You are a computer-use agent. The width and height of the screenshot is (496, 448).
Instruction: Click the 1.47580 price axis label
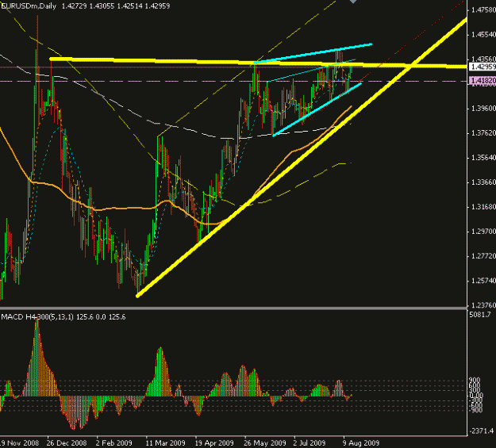(x=483, y=10)
